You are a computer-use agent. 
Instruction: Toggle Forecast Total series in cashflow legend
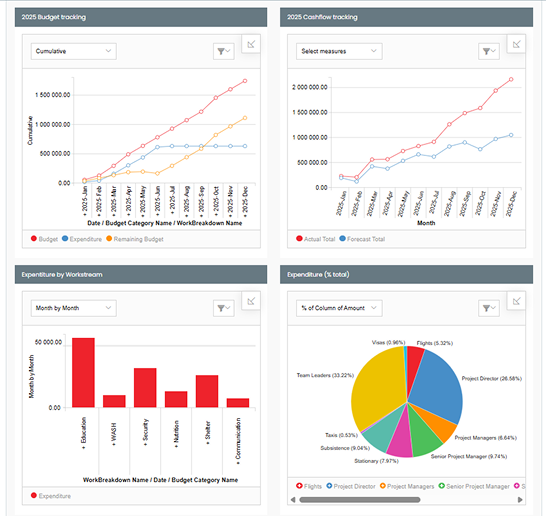(362, 239)
